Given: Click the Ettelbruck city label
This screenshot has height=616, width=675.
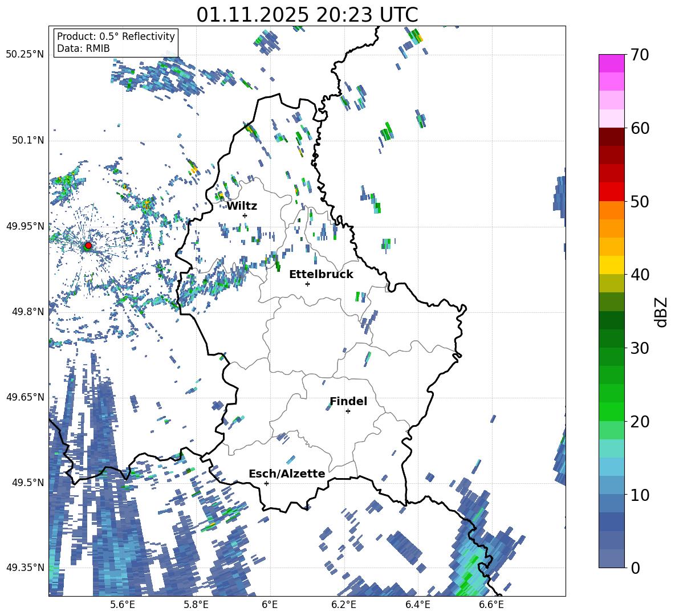Looking at the screenshot, I should pos(321,275).
